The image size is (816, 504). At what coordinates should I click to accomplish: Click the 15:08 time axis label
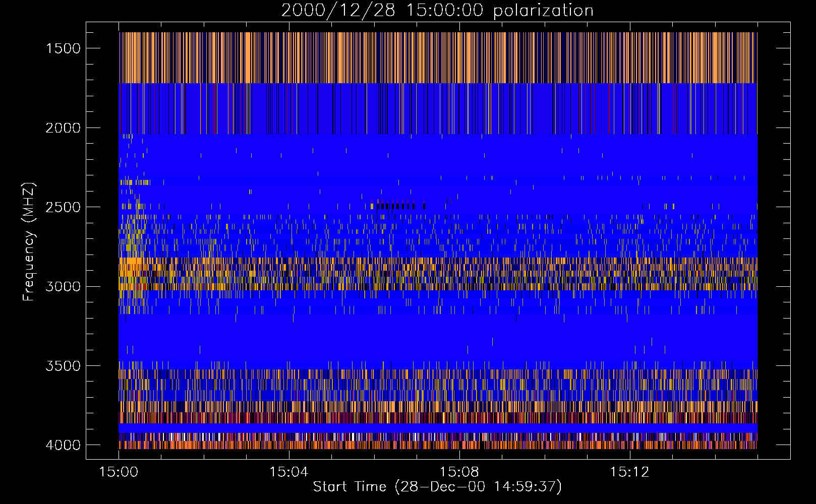point(459,472)
